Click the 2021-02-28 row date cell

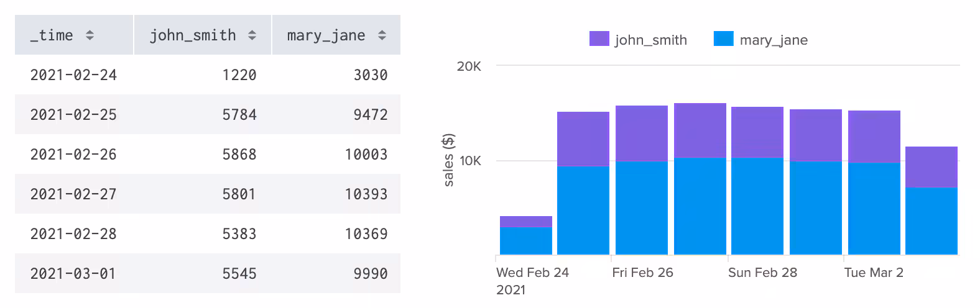[x=73, y=234]
